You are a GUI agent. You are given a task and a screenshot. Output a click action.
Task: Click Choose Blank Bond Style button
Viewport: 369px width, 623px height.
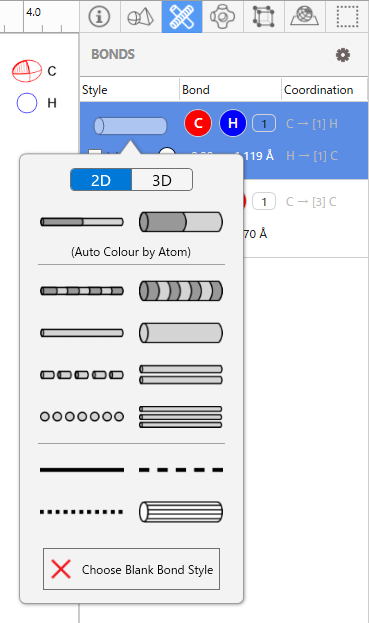tap(131, 569)
